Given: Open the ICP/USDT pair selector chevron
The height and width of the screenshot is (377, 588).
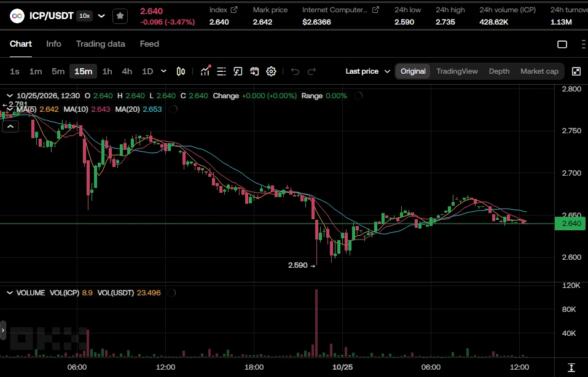Looking at the screenshot, I should [x=101, y=16].
